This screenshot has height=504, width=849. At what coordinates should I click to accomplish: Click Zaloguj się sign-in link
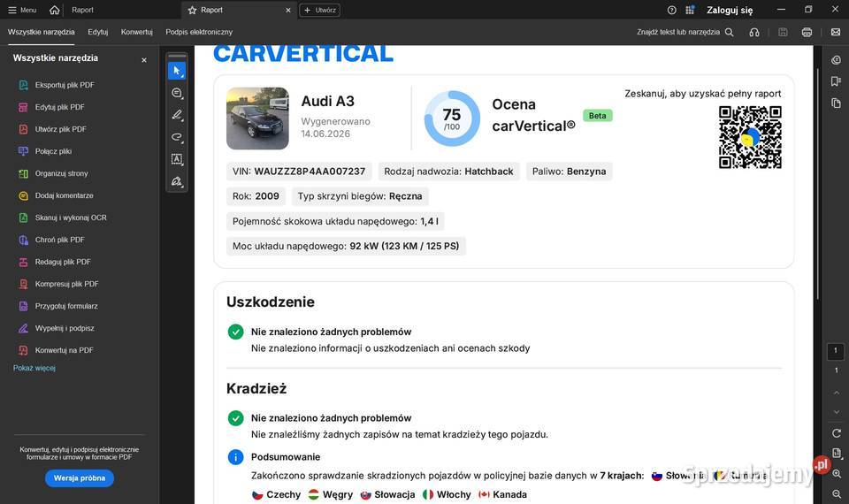click(730, 10)
